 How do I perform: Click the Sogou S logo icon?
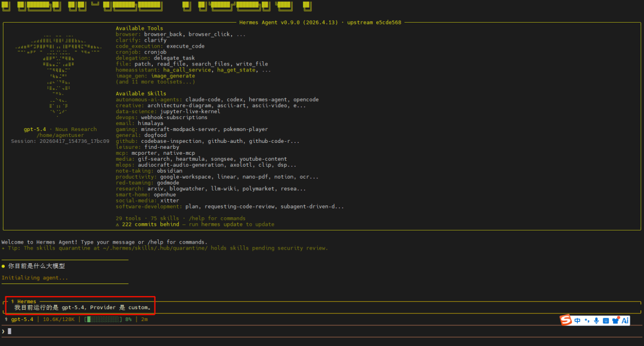(x=566, y=320)
